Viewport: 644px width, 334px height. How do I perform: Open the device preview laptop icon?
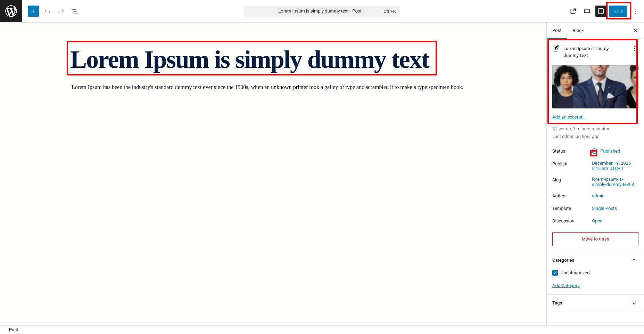587,11
